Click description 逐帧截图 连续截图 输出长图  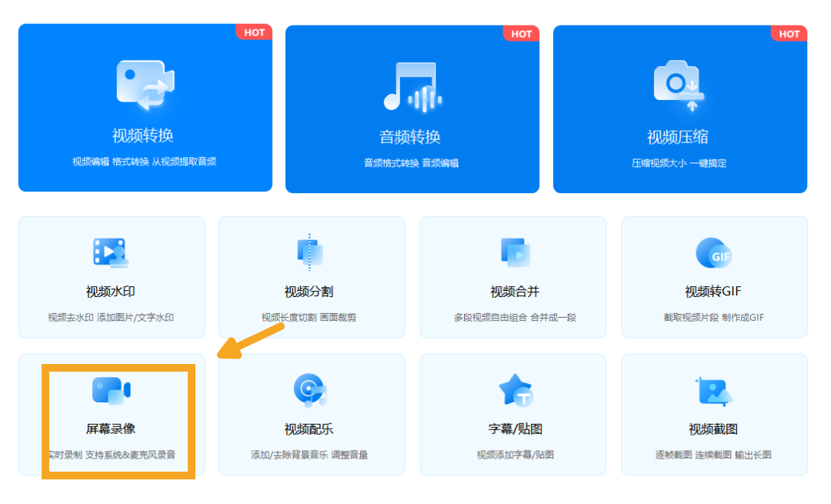click(713, 455)
